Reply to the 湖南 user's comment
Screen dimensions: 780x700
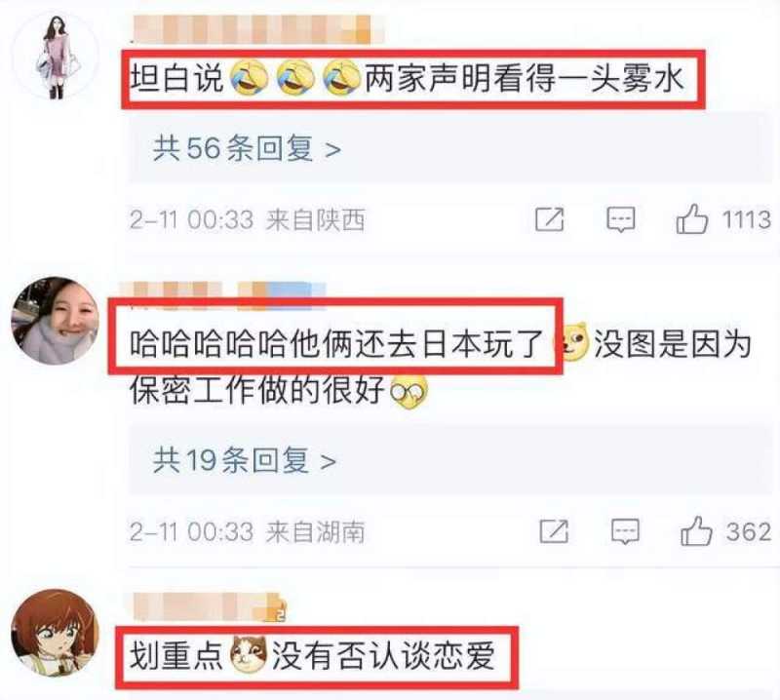pos(625,530)
